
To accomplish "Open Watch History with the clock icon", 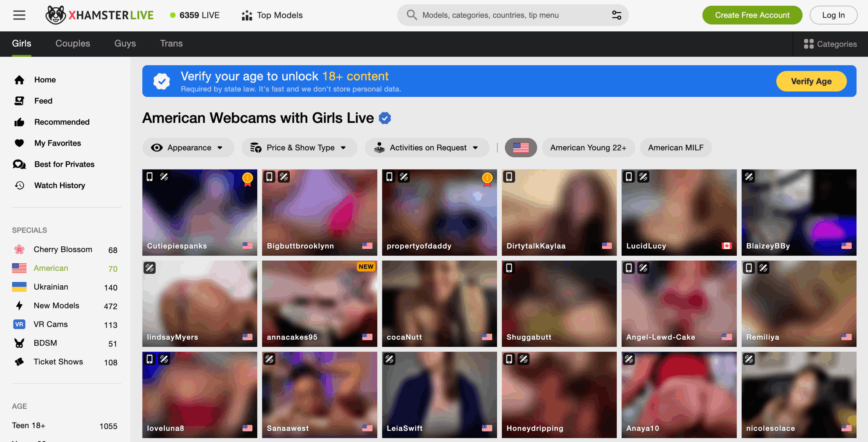I will tap(19, 185).
